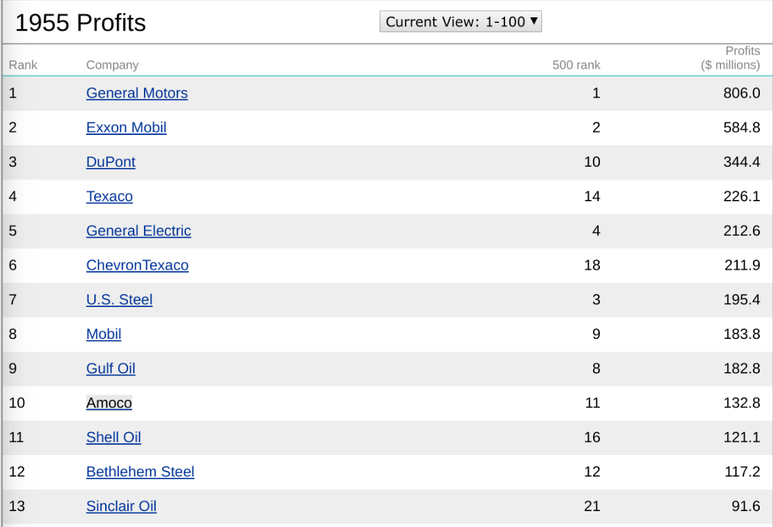Click the 1955 Profits heading
This screenshot has width=773, height=527.
coord(80,23)
